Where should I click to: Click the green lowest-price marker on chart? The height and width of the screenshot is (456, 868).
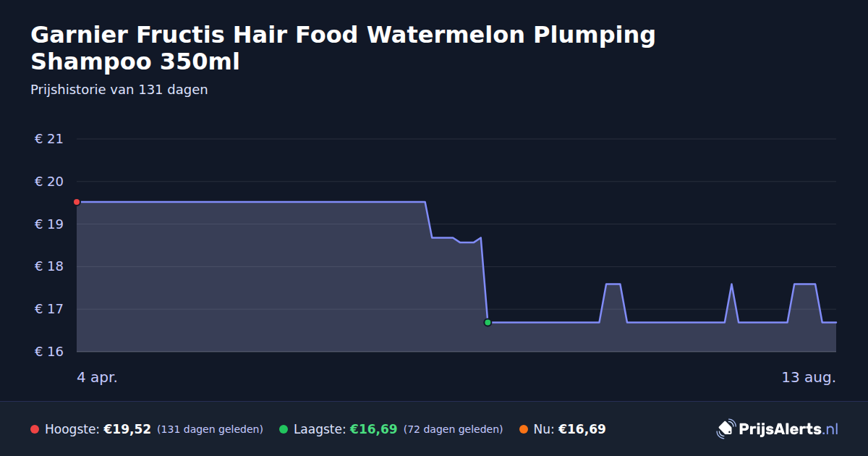coord(488,323)
